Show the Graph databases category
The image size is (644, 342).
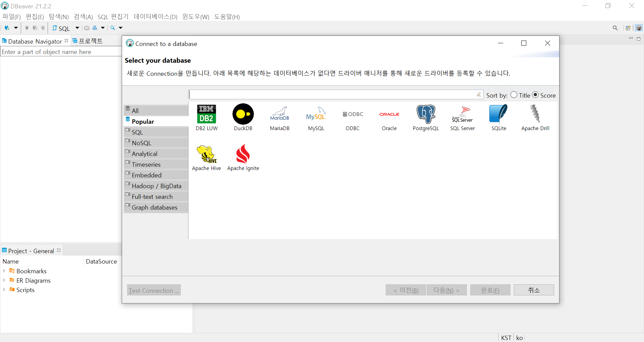pyautogui.click(x=156, y=207)
